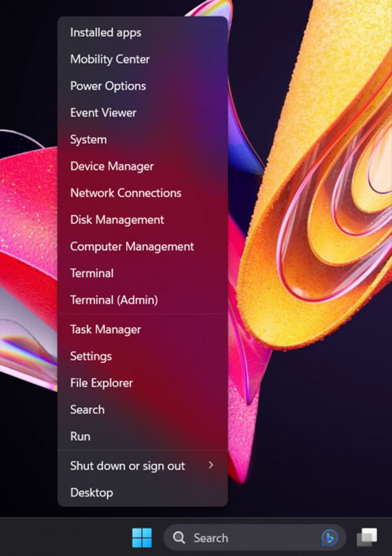The image size is (392, 556).
Task: Open Disk Management
Action: coord(117,220)
